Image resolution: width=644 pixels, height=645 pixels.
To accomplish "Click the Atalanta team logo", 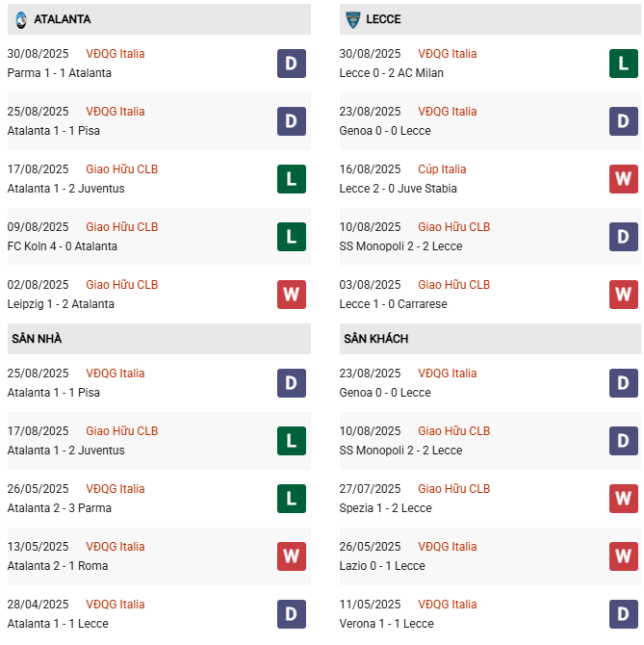I will click(x=21, y=19).
